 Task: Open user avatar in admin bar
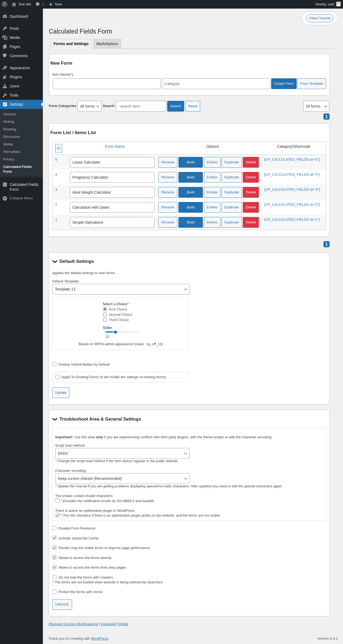point(338,4)
